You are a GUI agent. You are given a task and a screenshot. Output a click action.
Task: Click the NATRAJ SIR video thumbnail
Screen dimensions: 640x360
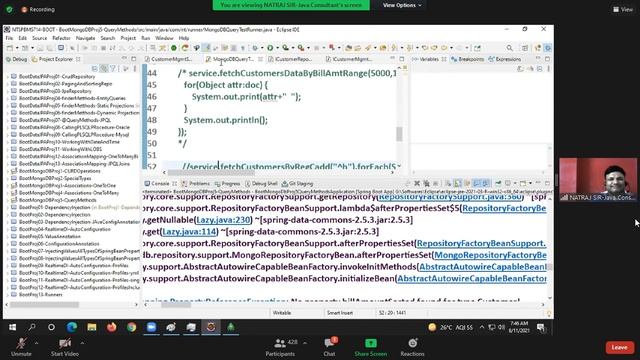(598, 180)
